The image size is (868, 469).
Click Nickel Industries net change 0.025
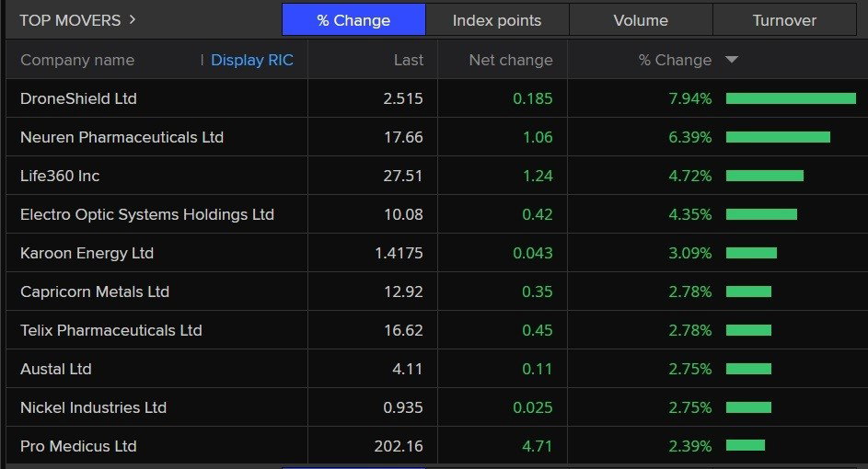click(x=533, y=407)
